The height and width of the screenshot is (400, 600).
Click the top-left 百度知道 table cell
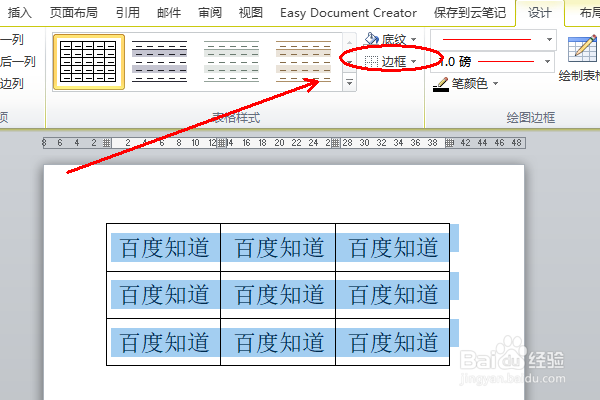(163, 248)
